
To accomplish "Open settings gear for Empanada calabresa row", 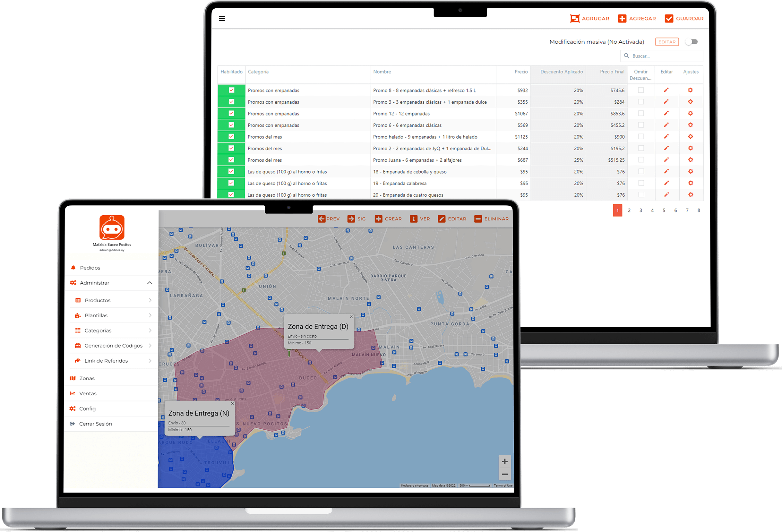I will pos(690,183).
